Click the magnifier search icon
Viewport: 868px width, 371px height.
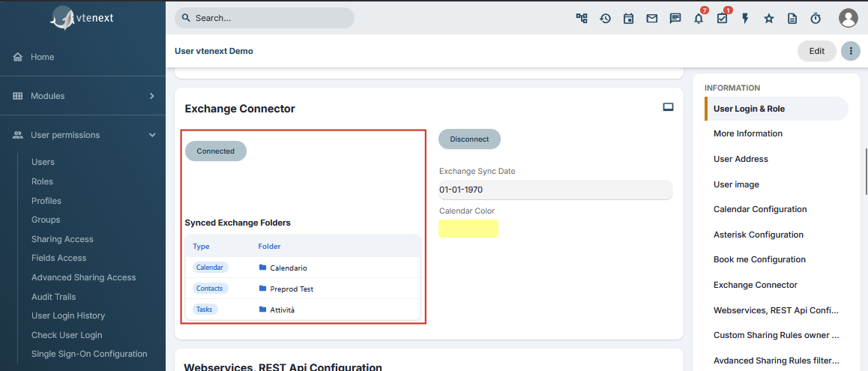click(x=186, y=18)
